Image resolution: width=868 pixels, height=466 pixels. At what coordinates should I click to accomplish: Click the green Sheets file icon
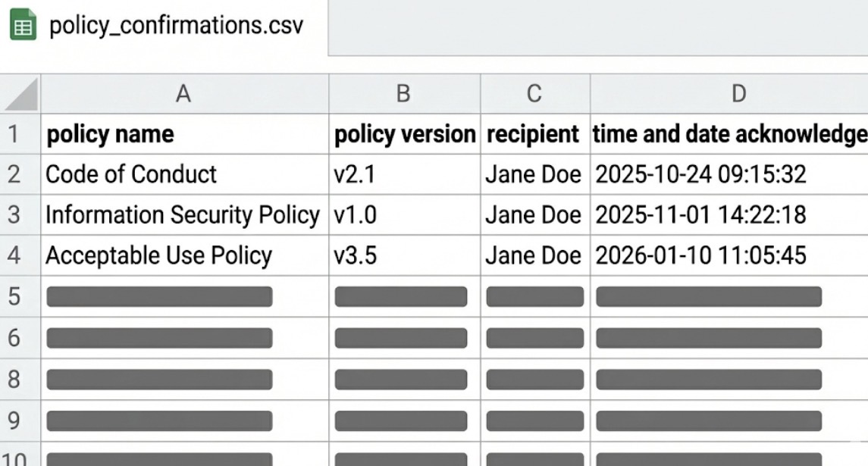(x=24, y=26)
